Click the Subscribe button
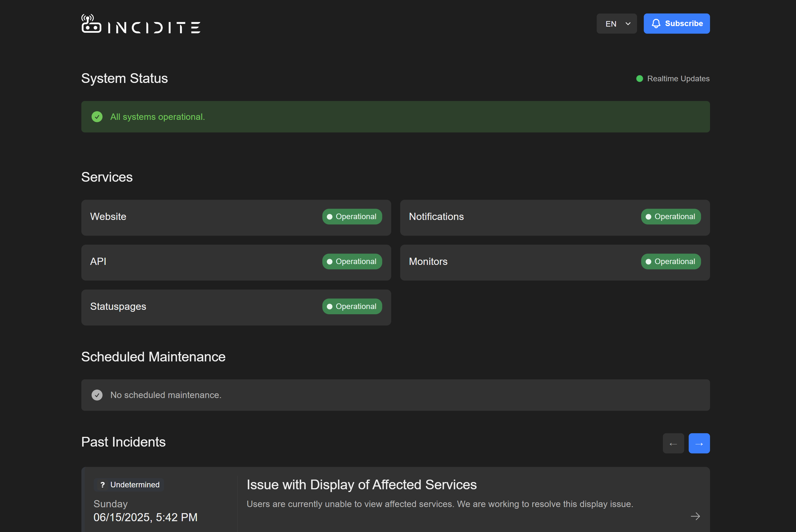This screenshot has width=796, height=532. (677, 23)
